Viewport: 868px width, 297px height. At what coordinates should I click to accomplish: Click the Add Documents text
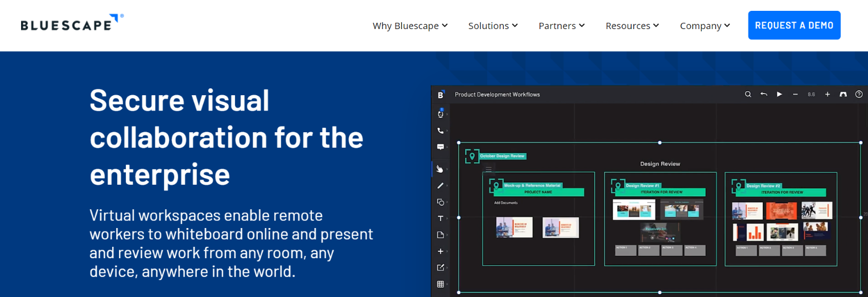505,203
